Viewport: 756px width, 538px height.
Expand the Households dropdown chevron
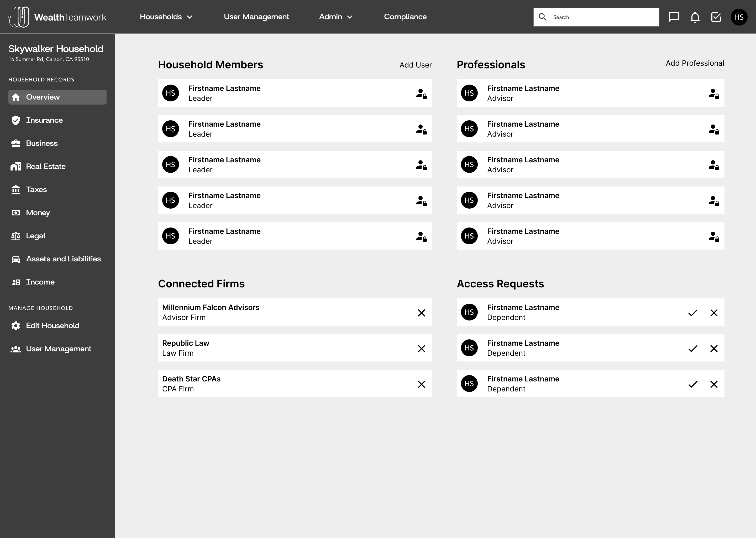(x=190, y=17)
